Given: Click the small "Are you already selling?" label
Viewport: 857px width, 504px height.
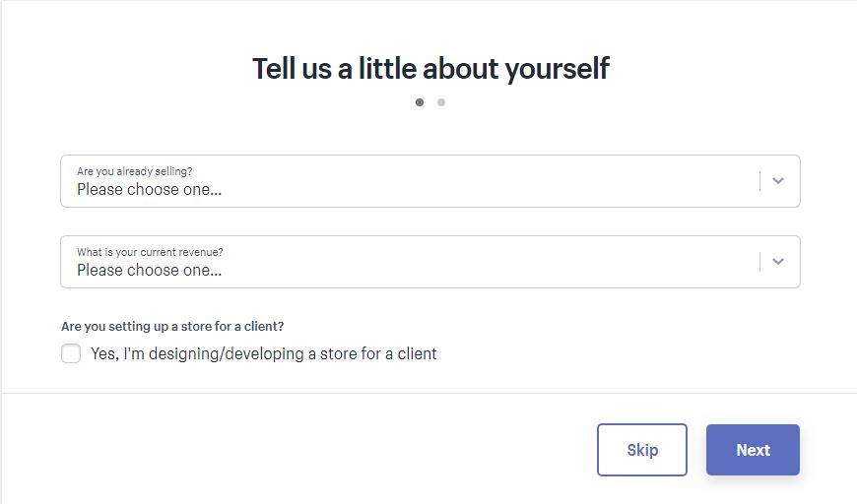Looking at the screenshot, I should pos(135,171).
